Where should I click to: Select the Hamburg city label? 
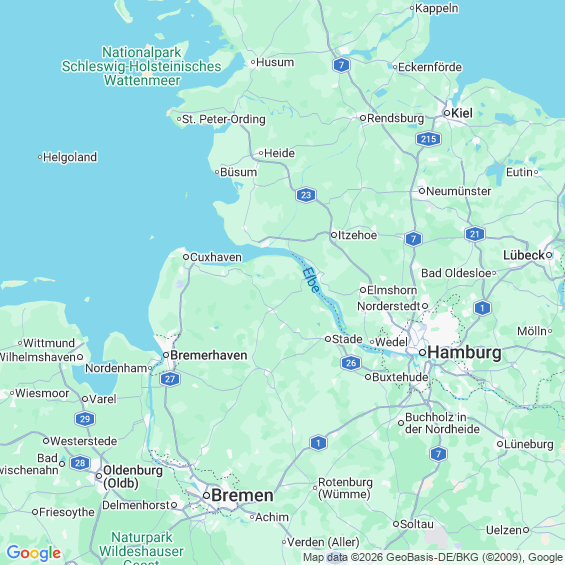464,352
